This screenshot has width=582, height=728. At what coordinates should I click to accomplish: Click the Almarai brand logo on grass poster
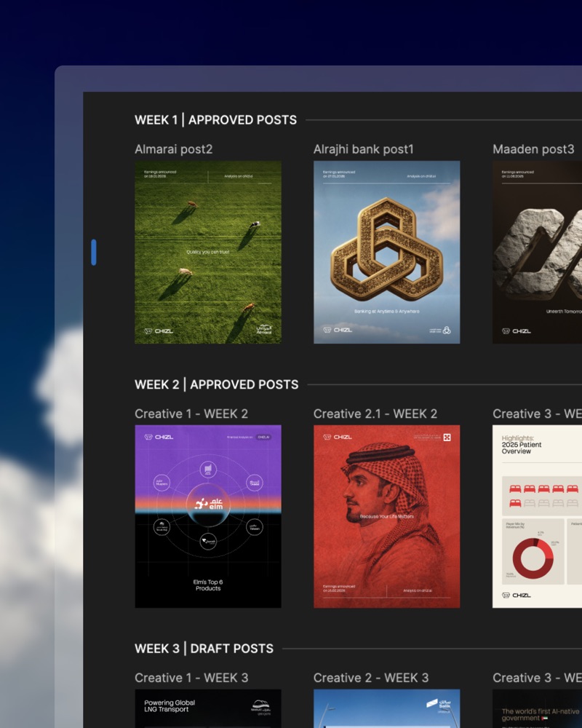click(264, 329)
